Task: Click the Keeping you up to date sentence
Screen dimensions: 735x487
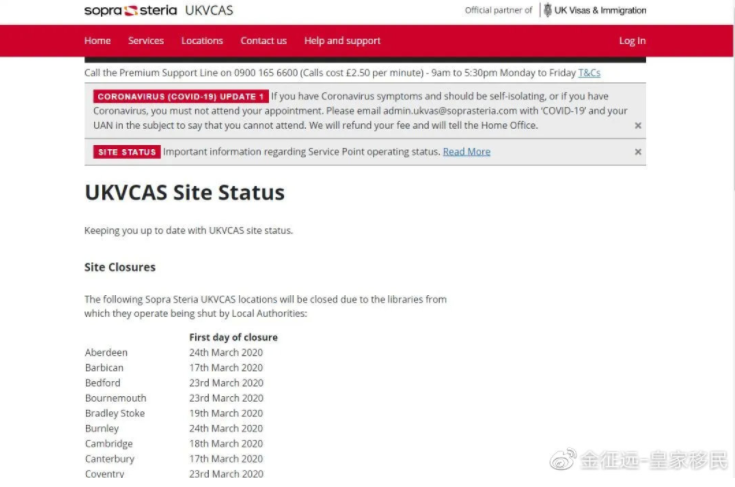Action: (188, 231)
